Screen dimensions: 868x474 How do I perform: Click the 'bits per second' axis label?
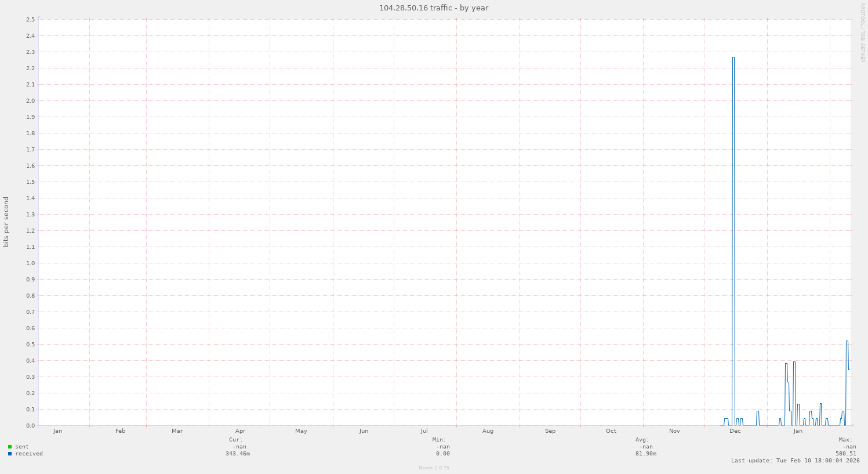[6, 222]
